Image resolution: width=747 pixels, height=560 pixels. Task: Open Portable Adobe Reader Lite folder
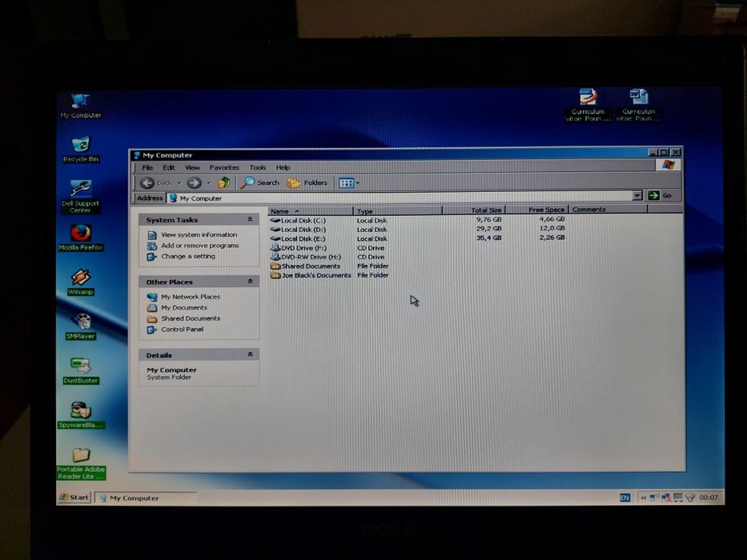point(81,463)
